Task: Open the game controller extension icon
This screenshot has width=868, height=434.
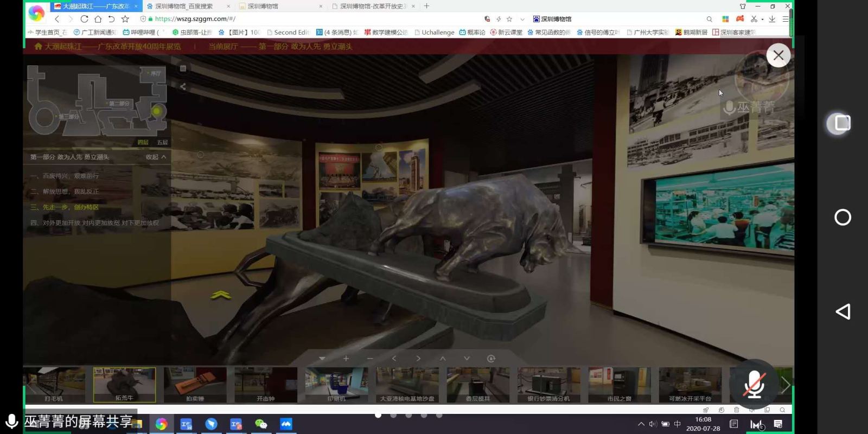Action: pyautogui.click(x=739, y=19)
